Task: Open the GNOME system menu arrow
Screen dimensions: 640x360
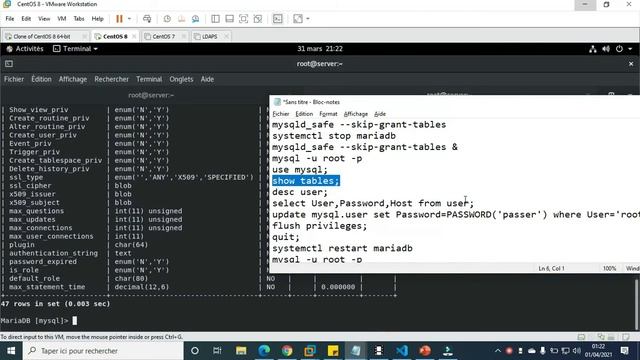Action: tap(630, 49)
